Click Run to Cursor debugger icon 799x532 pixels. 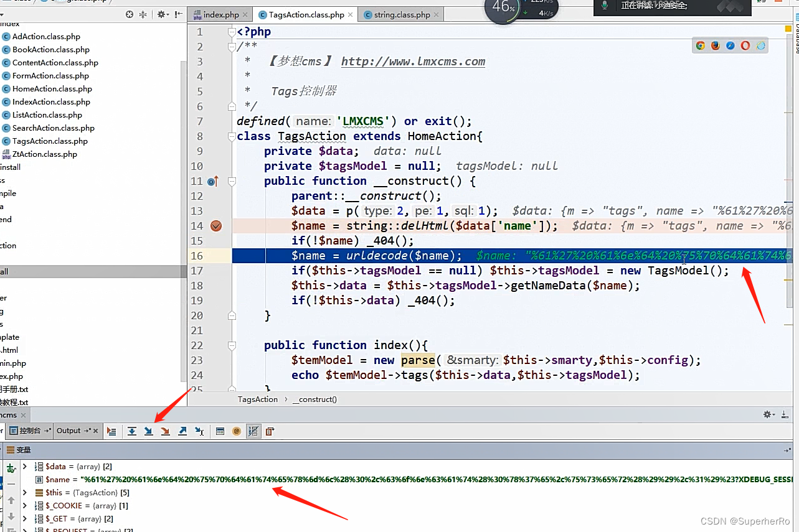point(199,431)
